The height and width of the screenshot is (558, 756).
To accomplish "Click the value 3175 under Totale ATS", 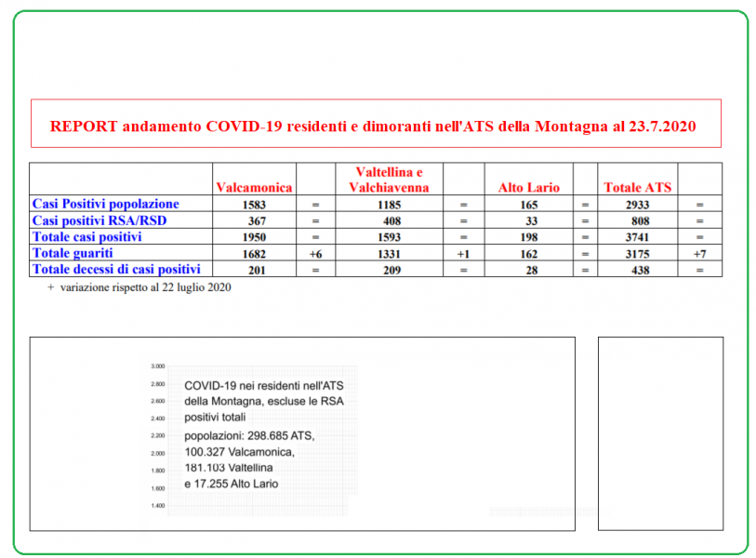I will [637, 254].
